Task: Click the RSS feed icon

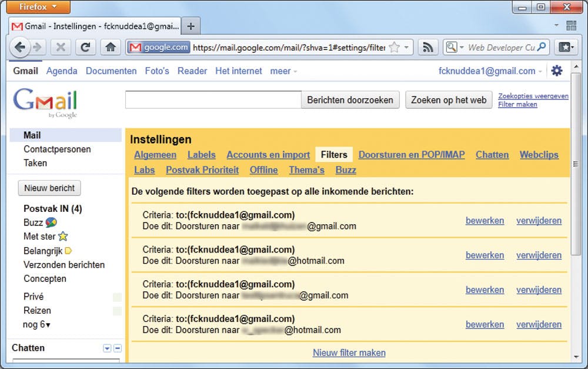Action: pos(428,47)
